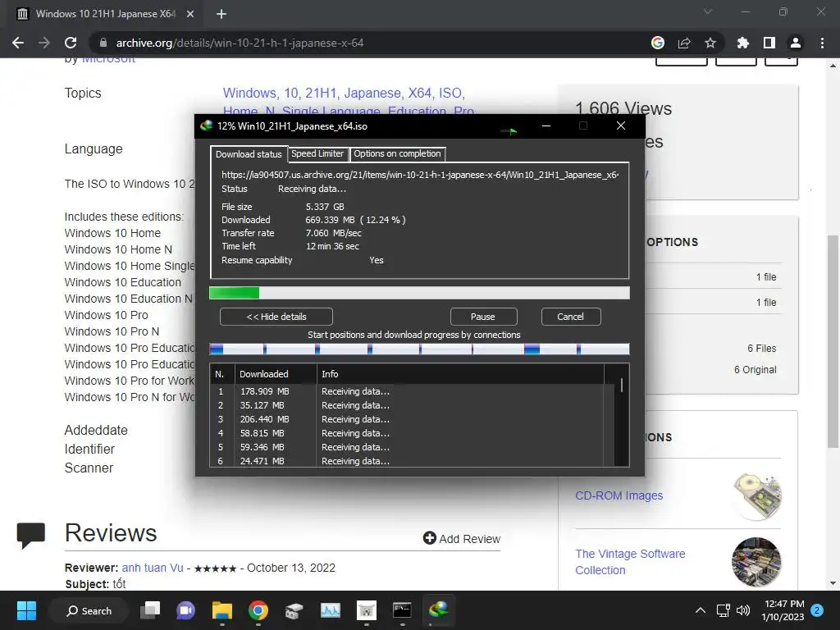Screen dimensions: 840x630
Task: Click the browser forward arrow
Action: tap(44, 43)
